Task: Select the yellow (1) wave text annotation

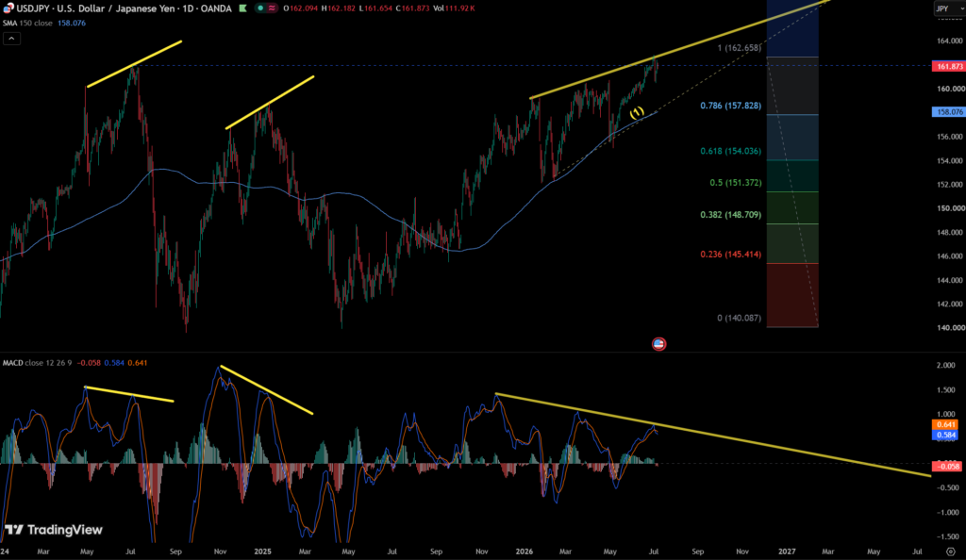Action: point(637,112)
